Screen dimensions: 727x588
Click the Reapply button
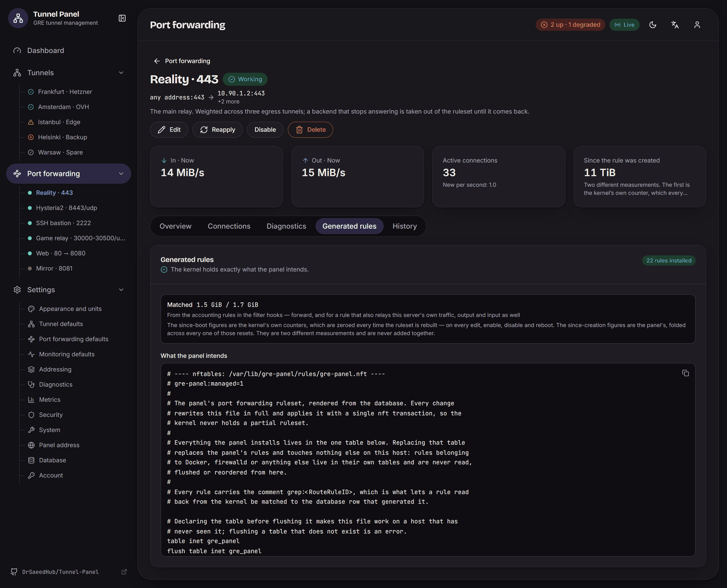point(217,129)
